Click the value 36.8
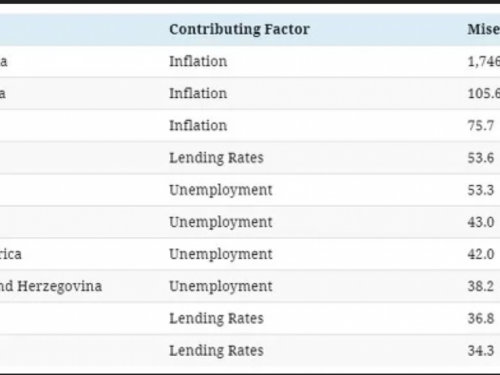 click(x=481, y=318)
